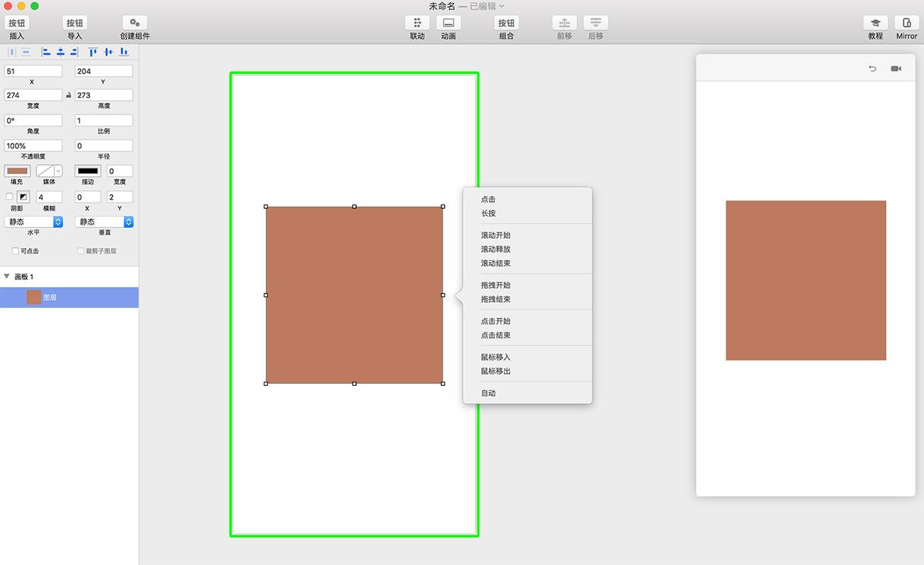Click the stroke 宽度 width field
This screenshot has width=924, height=565.
pyautogui.click(x=120, y=171)
